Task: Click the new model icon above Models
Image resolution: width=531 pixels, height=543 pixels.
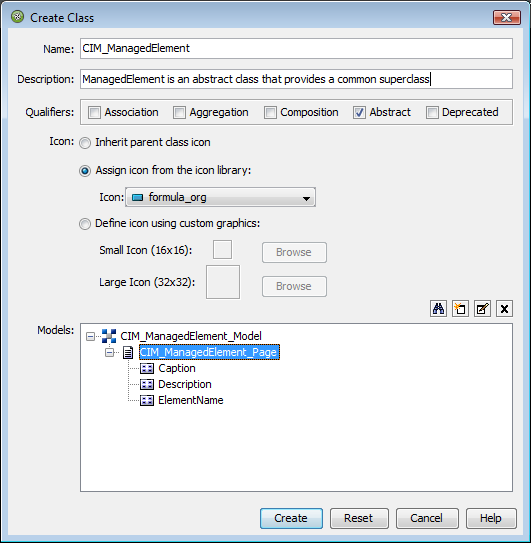Action: pyautogui.click(x=460, y=309)
